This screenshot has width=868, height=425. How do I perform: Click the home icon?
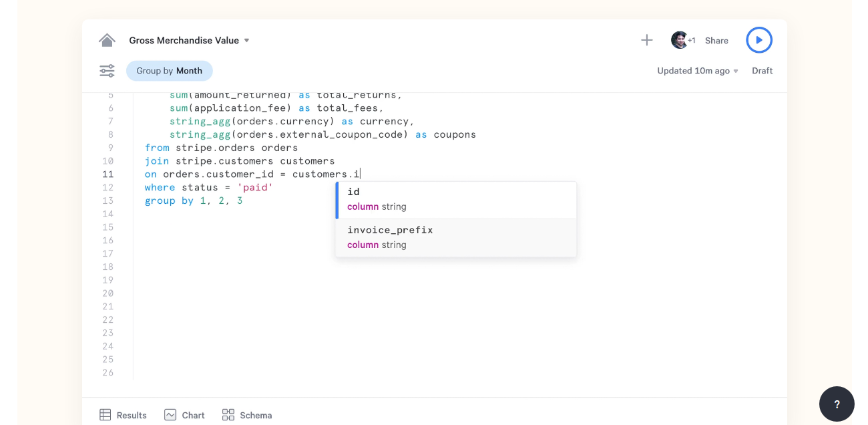tap(107, 41)
